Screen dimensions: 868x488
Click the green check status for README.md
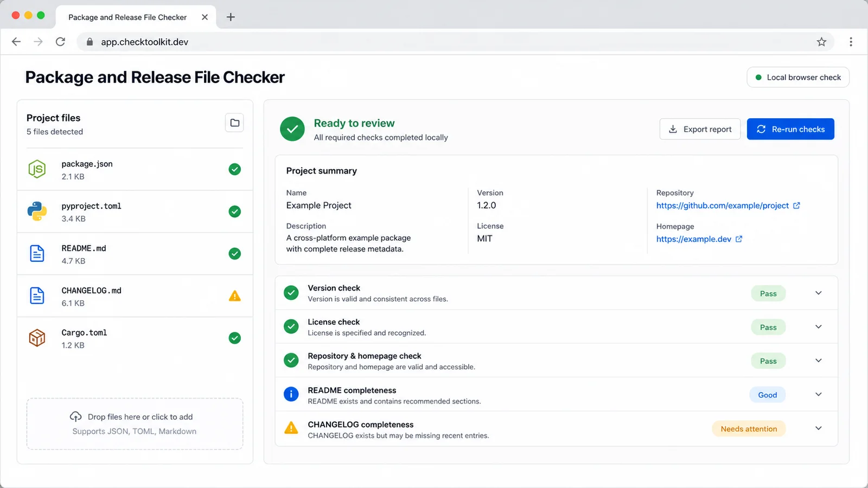234,253
